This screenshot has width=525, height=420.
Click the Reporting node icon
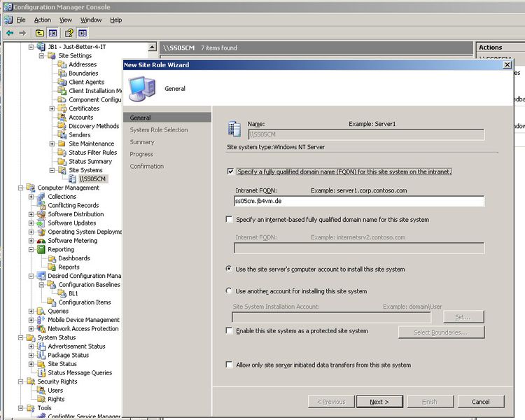coord(41,249)
